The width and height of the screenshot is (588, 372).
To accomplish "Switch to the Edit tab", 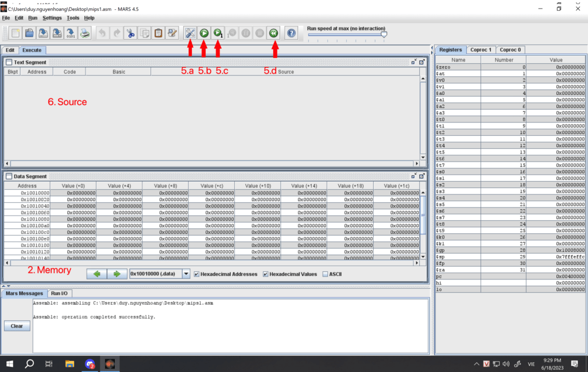I will click(x=10, y=50).
